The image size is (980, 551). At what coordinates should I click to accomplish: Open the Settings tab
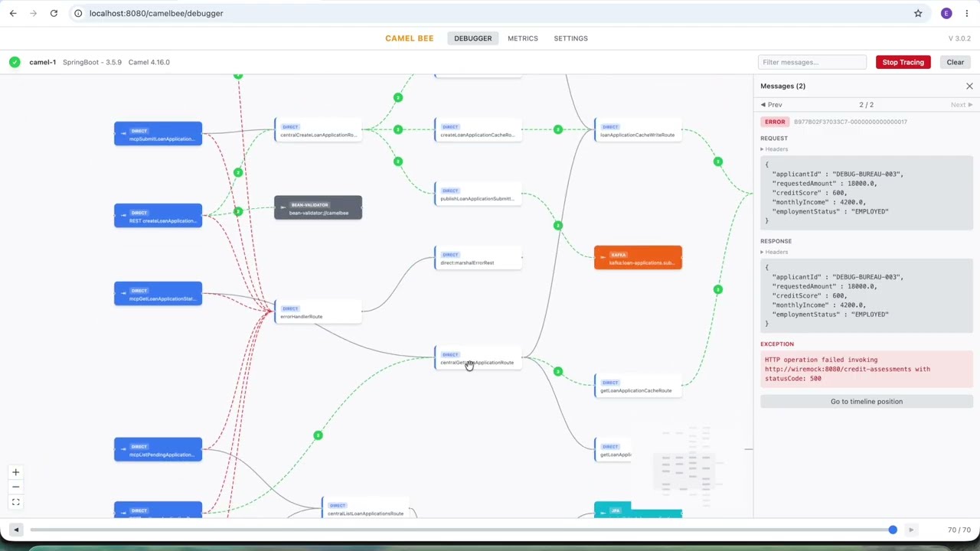coord(570,38)
